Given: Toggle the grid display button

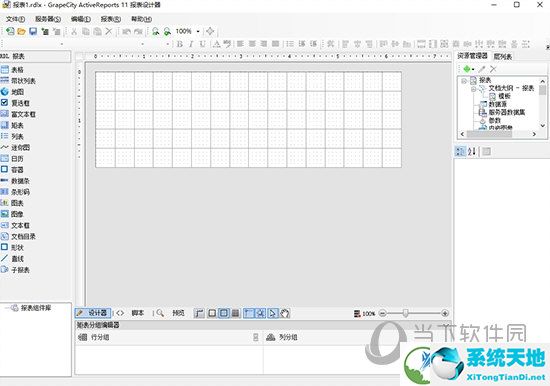Looking at the screenshot, I should (x=236, y=313).
